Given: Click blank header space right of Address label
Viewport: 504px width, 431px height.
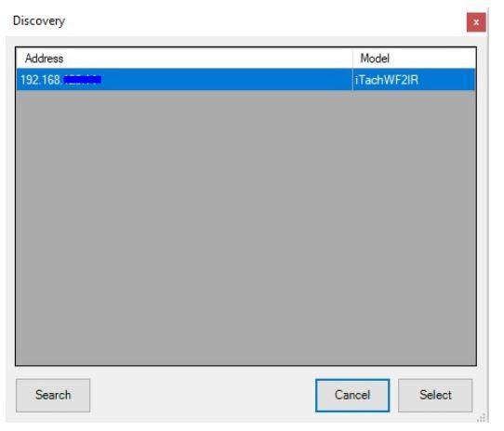Looking at the screenshot, I should point(207,59).
